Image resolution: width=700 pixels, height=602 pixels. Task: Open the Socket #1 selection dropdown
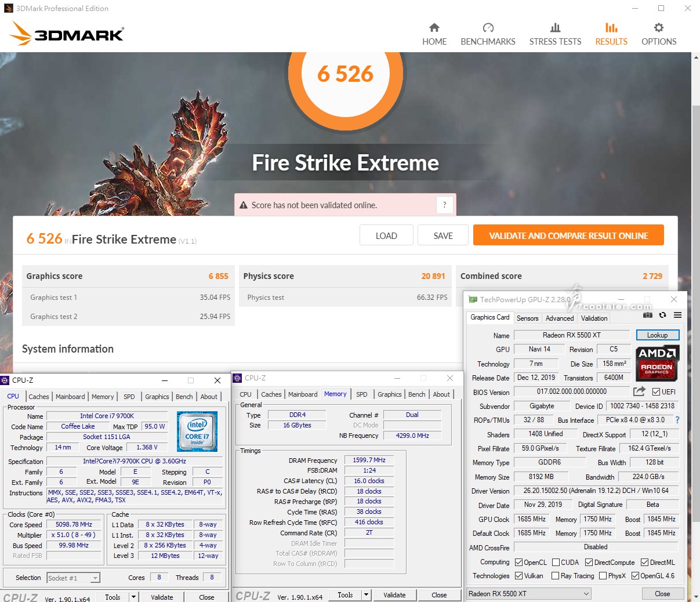73,578
